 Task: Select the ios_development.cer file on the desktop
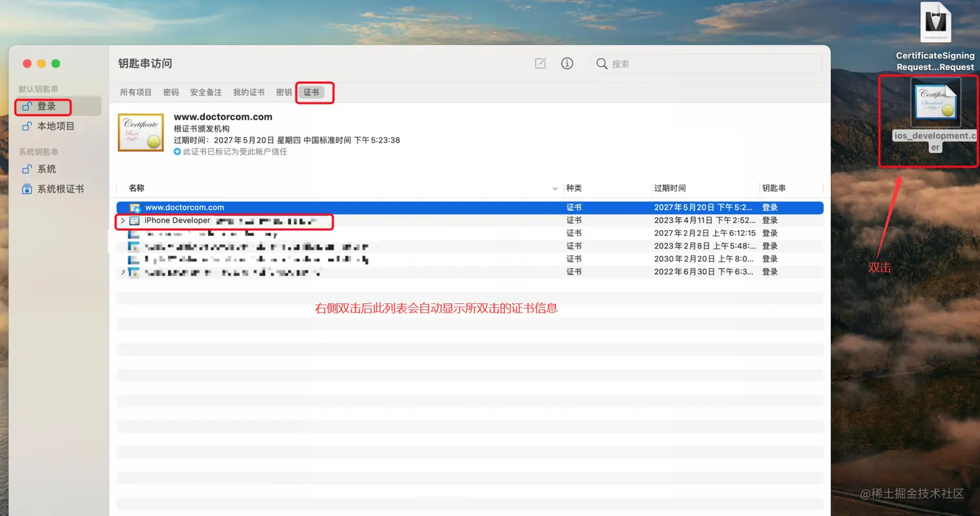pos(935,115)
